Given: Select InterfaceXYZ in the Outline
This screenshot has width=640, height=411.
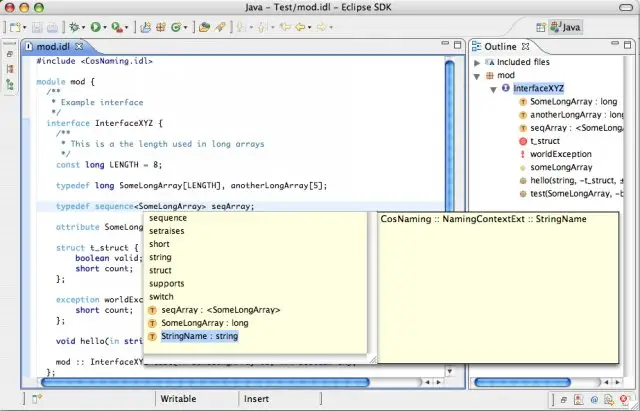Looking at the screenshot, I should point(538,88).
